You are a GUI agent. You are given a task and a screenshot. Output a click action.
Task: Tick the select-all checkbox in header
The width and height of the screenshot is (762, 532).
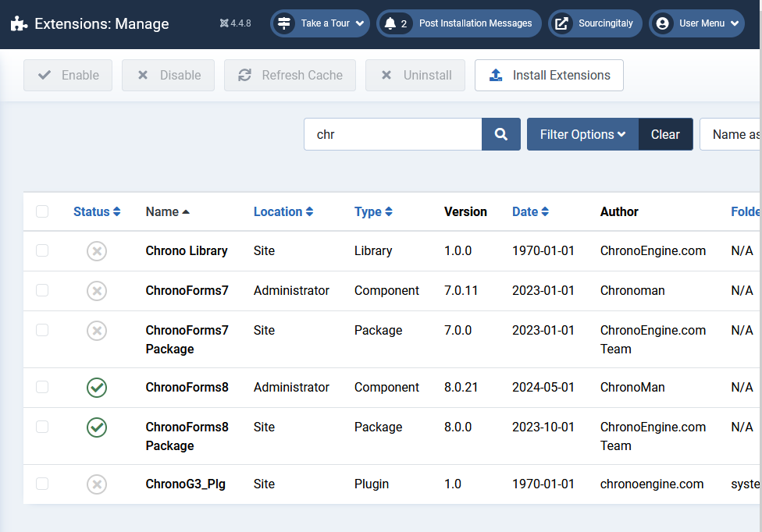[42, 211]
